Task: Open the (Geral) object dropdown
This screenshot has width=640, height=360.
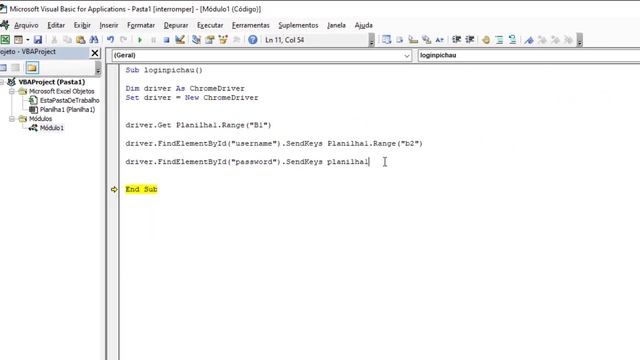Action: tap(261, 55)
